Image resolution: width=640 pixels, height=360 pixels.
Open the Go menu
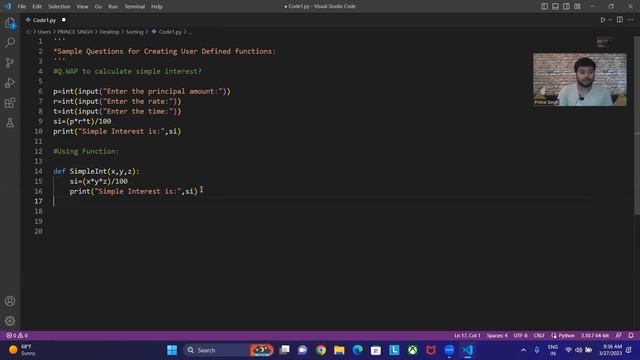(98, 7)
